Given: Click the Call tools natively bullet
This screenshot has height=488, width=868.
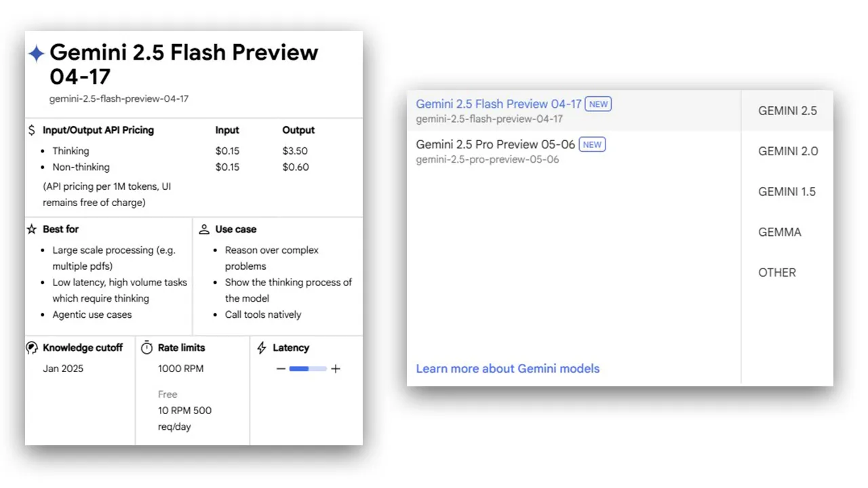Looking at the screenshot, I should coord(263,315).
